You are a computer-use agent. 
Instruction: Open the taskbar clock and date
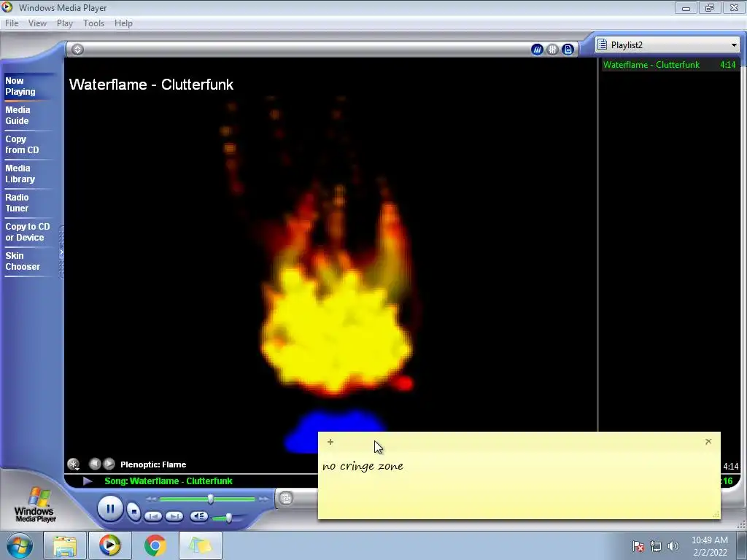709,546
